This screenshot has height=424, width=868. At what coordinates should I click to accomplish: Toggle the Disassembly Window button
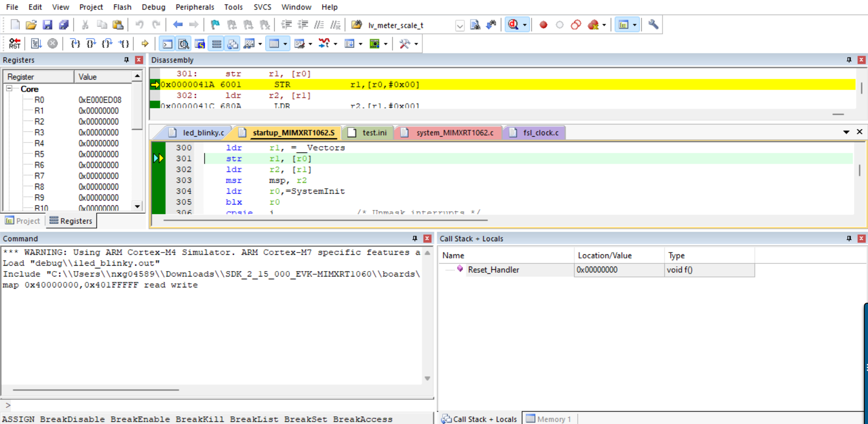pos(184,43)
